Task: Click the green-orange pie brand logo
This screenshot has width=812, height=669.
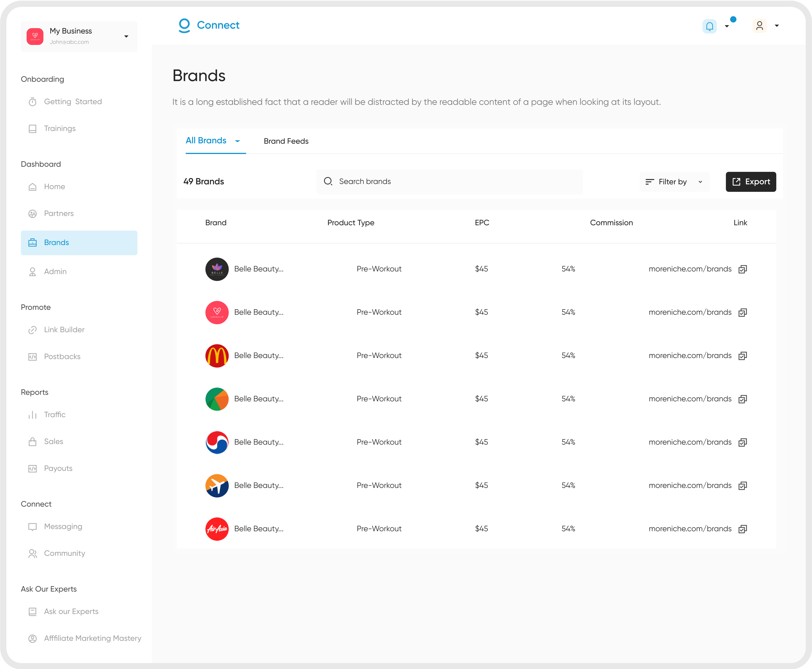Action: coord(217,399)
